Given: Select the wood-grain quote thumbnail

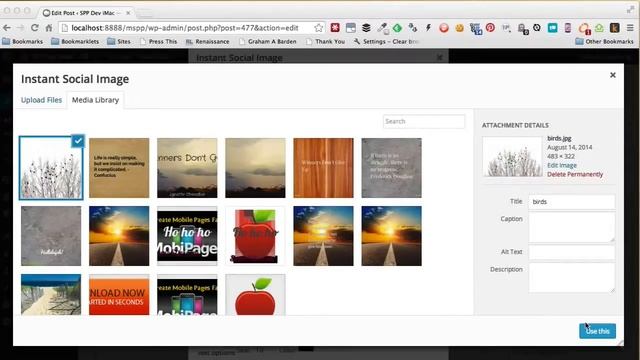Looking at the screenshot, I should [323, 168].
